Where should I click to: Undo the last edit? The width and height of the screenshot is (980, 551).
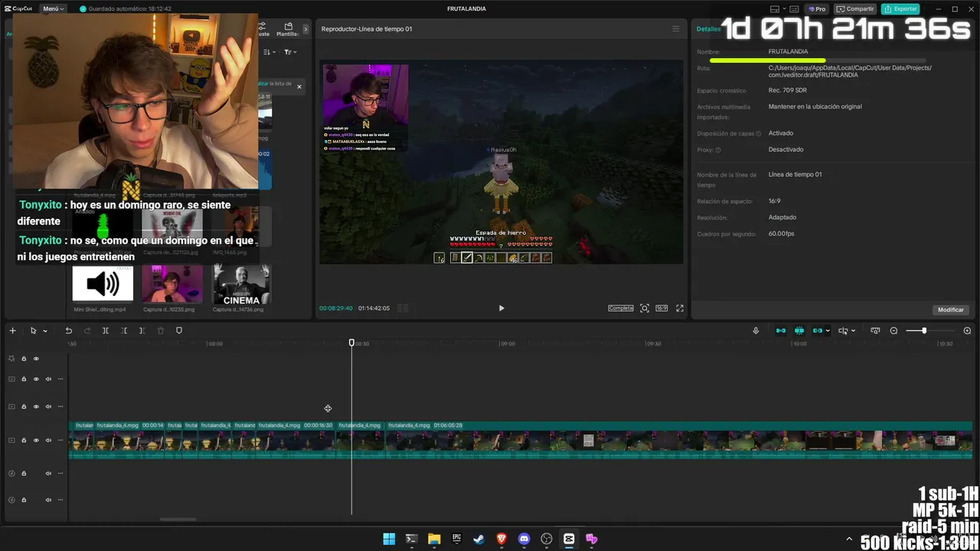click(68, 331)
